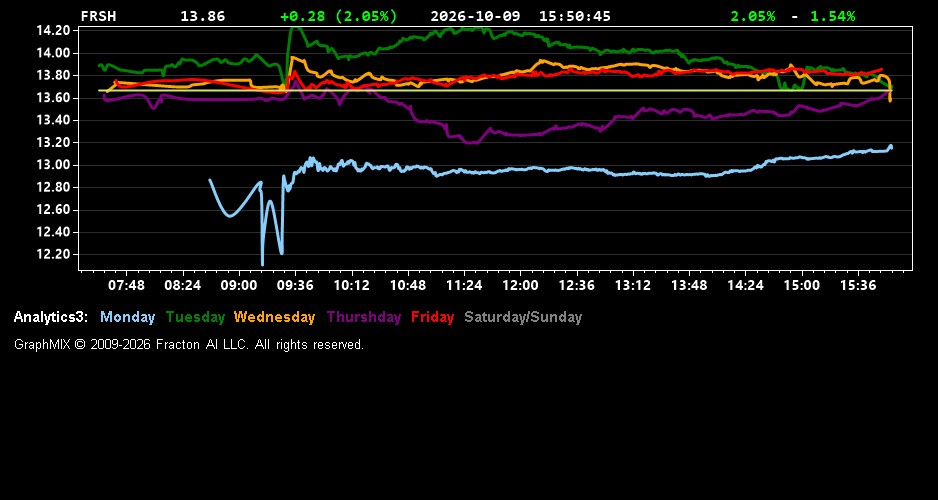Select the Wednesday legend label

(275, 318)
